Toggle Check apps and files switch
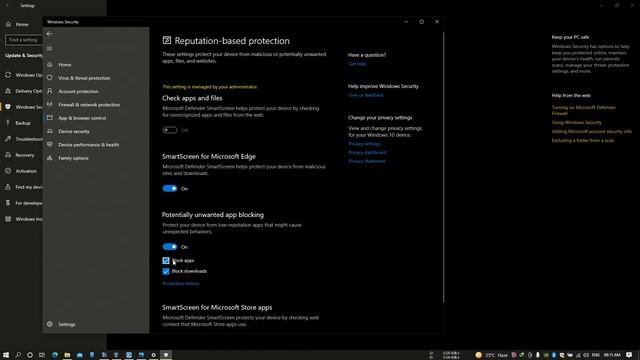The height and width of the screenshot is (360, 640). 170,130
